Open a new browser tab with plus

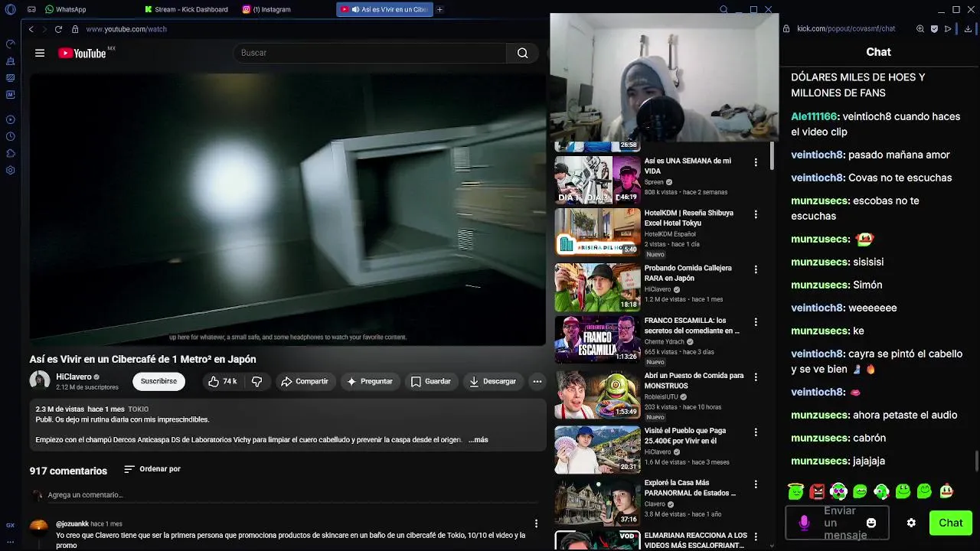coord(439,9)
